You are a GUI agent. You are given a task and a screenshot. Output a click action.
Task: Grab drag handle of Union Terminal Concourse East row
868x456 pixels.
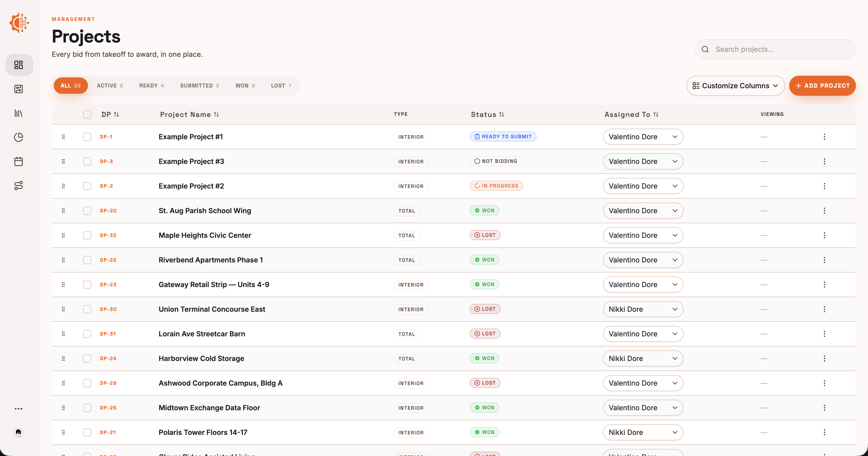coord(63,309)
